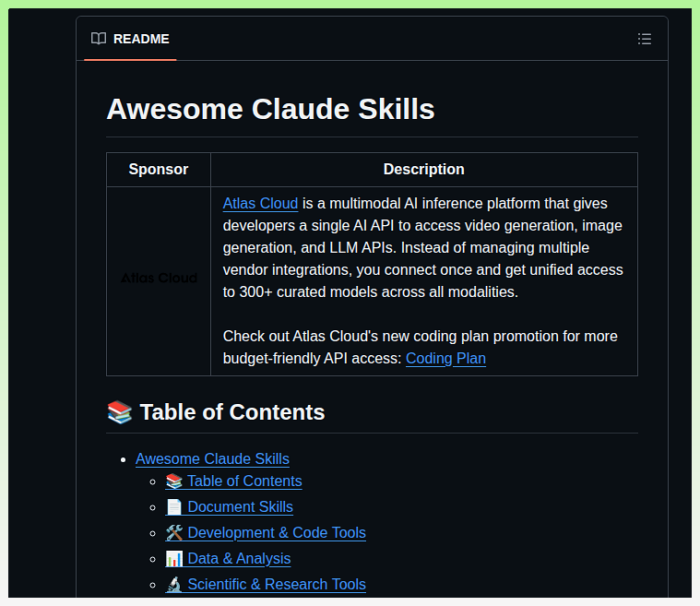Click the Description column header
The width and height of the screenshot is (700, 606).
click(423, 170)
